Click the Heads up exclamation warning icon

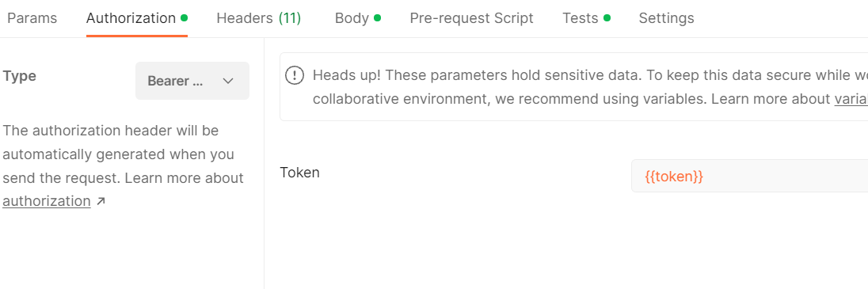click(x=295, y=75)
